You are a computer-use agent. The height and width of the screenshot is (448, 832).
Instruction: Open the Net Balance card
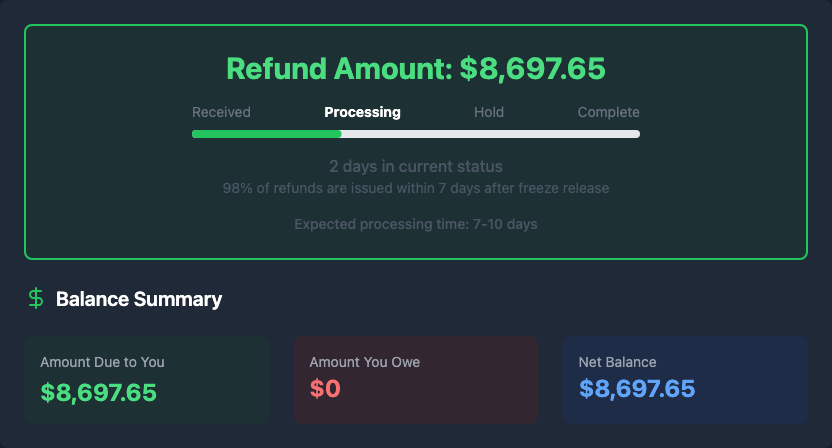(x=685, y=379)
